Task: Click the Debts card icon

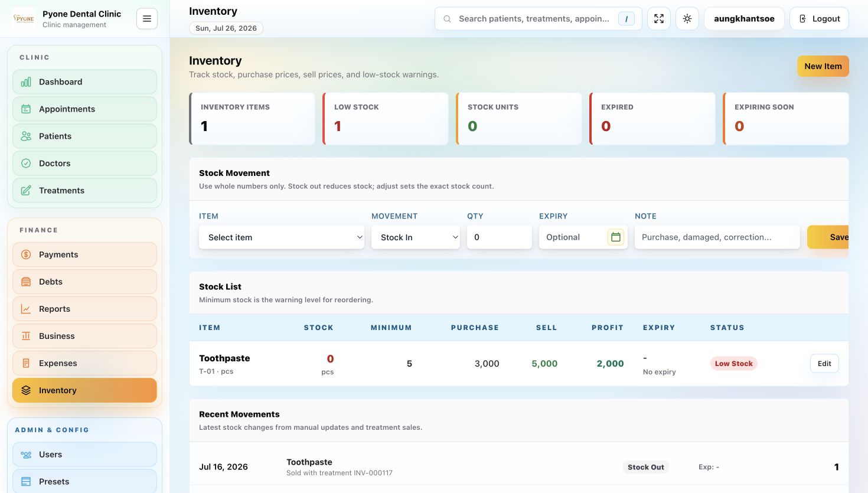Action: click(26, 282)
